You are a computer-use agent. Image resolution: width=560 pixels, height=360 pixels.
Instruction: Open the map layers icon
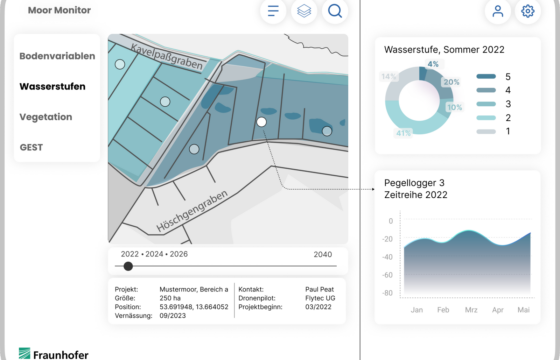click(304, 11)
